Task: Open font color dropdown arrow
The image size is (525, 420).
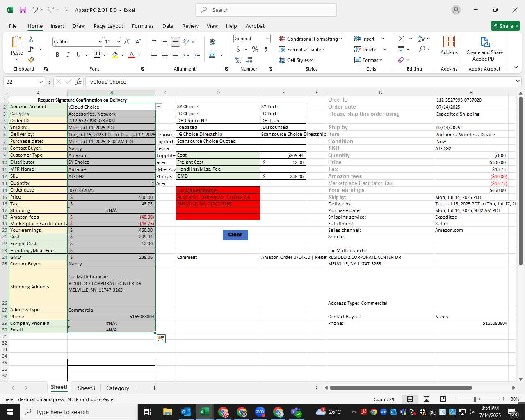Action: point(139,55)
